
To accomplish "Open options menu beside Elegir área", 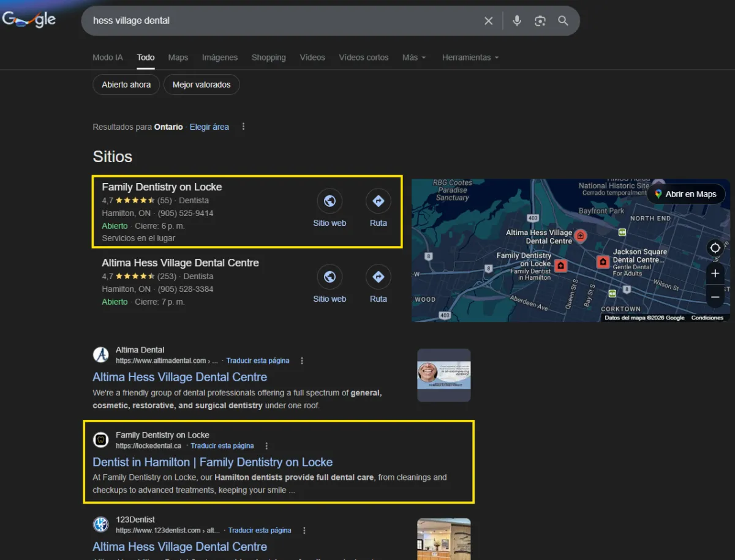I will (243, 127).
